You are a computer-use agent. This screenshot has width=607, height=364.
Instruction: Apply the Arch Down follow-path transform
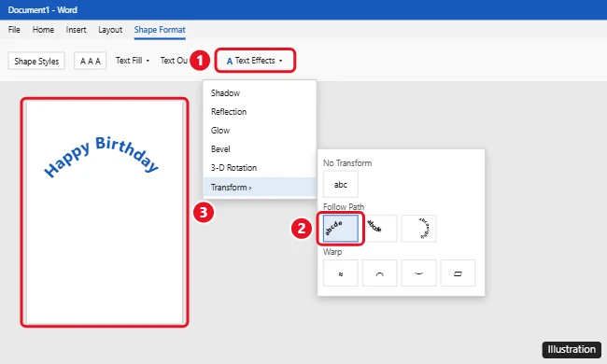pyautogui.click(x=380, y=229)
